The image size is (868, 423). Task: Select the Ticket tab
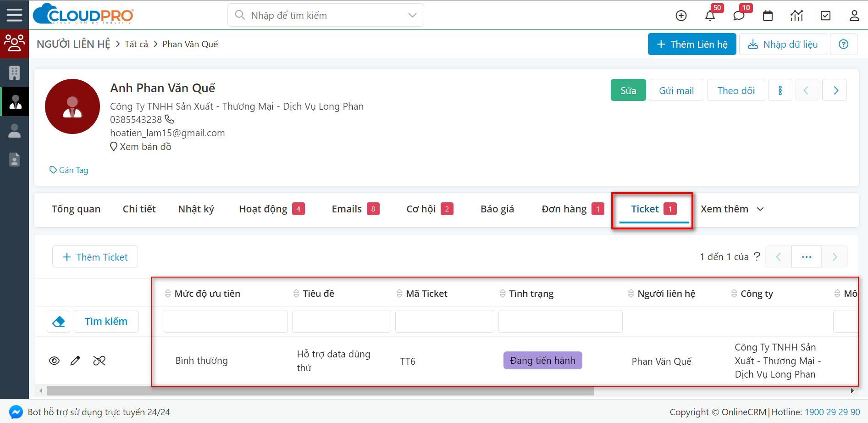coord(654,209)
